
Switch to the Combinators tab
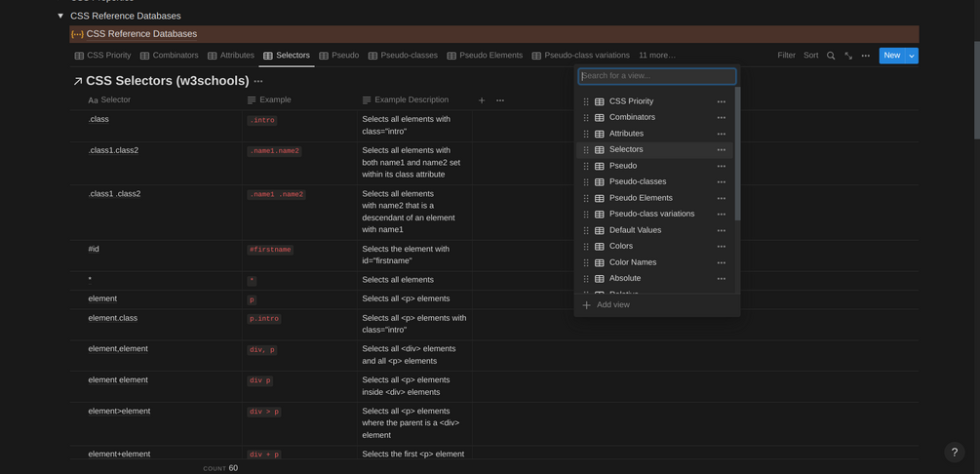click(x=170, y=55)
